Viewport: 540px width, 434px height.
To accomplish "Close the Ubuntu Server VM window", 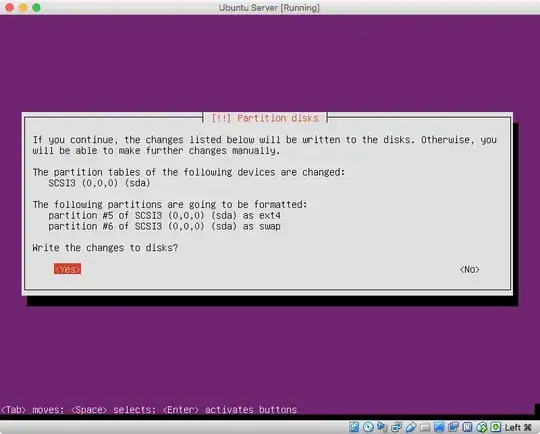I will 9,7.
